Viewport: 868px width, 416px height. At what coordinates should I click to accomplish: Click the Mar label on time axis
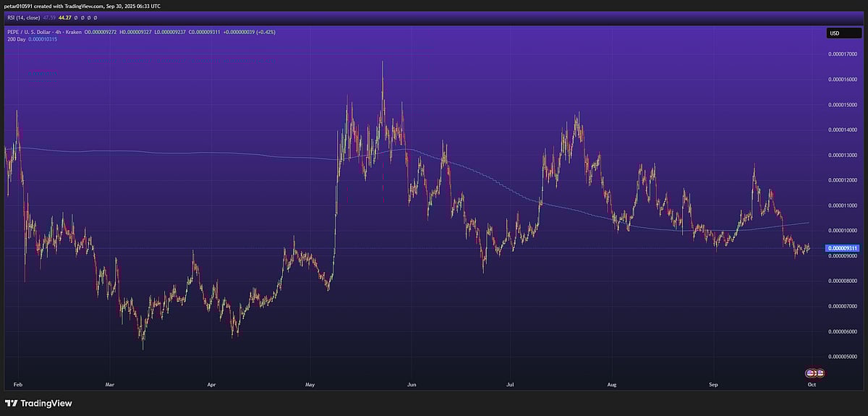coord(110,385)
